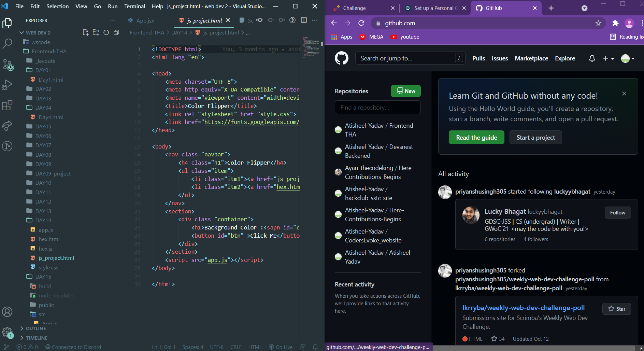This screenshot has height=351, width=644.
Task: Click the VS Code minimap preview
Action: point(310,48)
